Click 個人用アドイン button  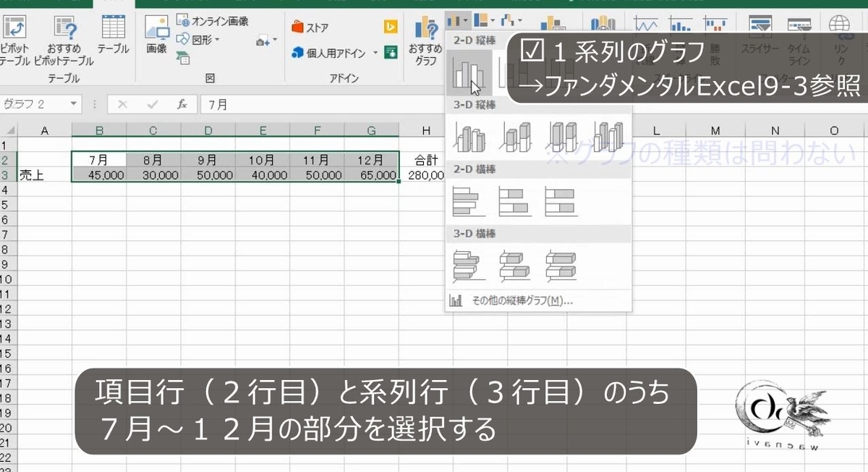click(331, 53)
